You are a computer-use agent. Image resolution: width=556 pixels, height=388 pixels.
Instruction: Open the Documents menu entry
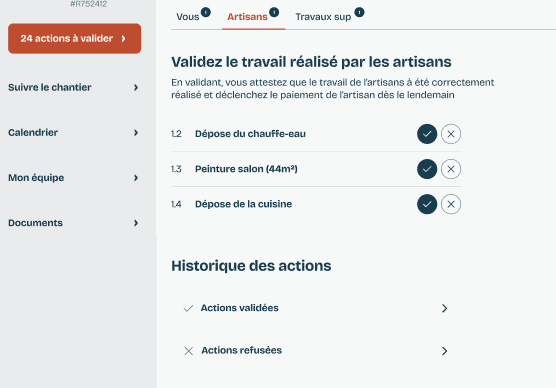[x=73, y=223]
